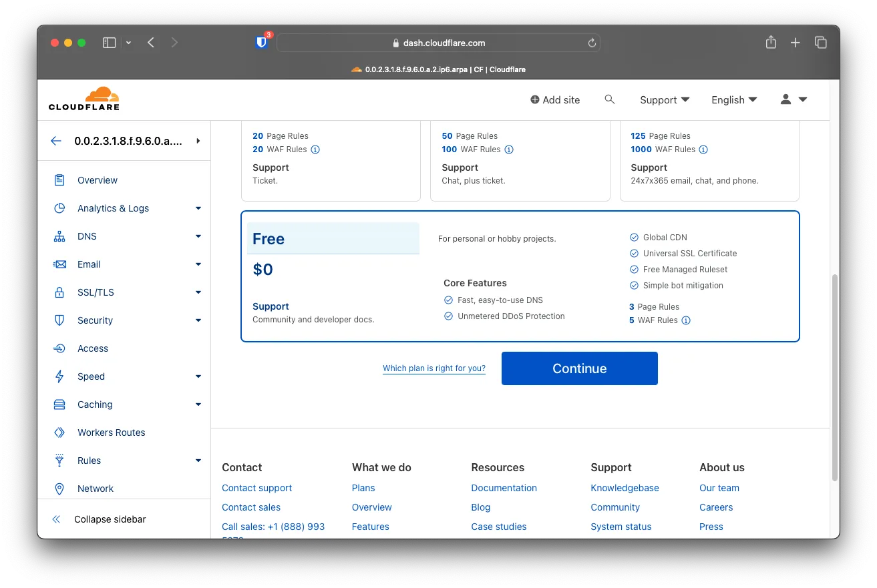This screenshot has height=588, width=877.
Task: Click Add site in the header
Action: tap(555, 99)
